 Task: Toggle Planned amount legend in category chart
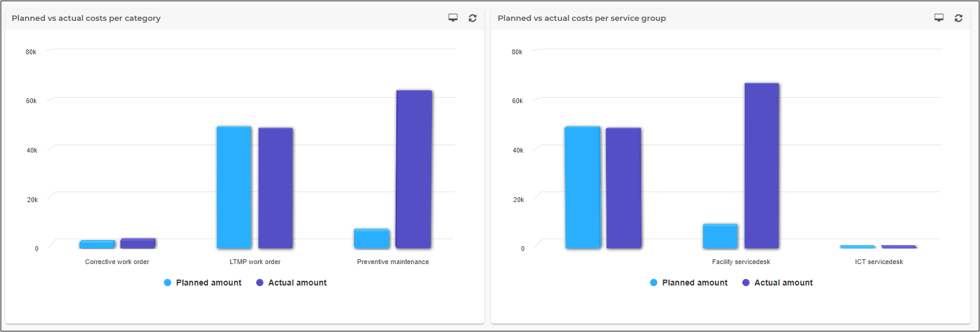point(203,283)
